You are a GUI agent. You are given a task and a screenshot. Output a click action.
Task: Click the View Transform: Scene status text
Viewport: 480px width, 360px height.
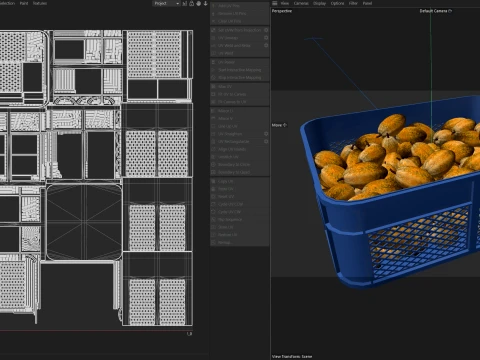pos(292,356)
